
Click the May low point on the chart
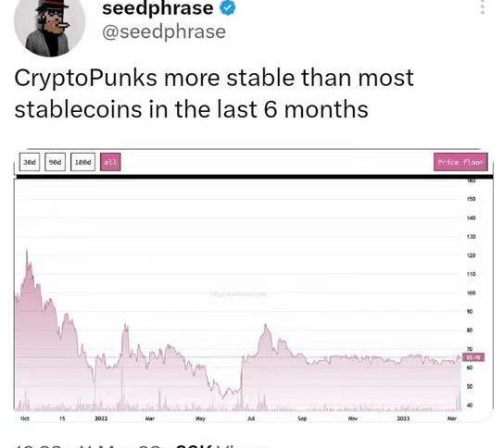[223, 398]
